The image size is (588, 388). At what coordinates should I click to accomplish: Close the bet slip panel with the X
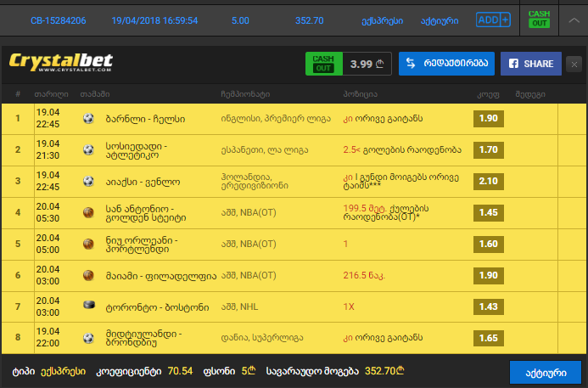coord(574,65)
